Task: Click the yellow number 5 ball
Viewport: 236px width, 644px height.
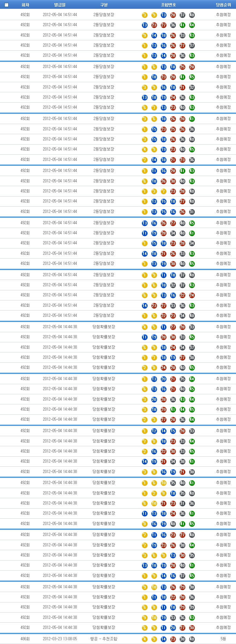Action: pyautogui.click(x=154, y=327)
